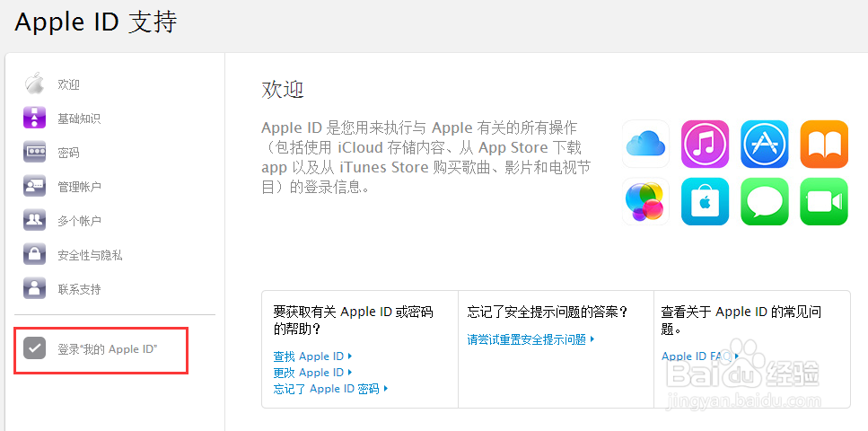Click the 联系支持 person icon
The image size is (868, 431).
coord(34,288)
